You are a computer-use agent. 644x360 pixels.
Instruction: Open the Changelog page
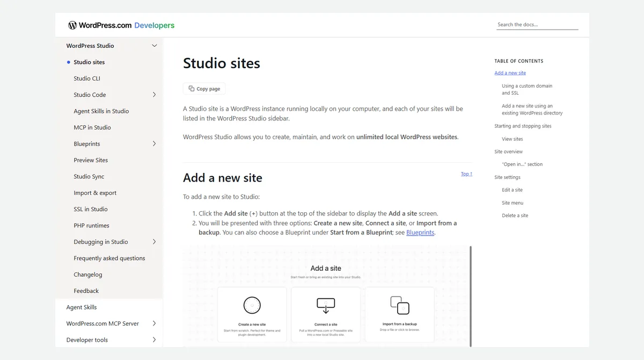88,275
